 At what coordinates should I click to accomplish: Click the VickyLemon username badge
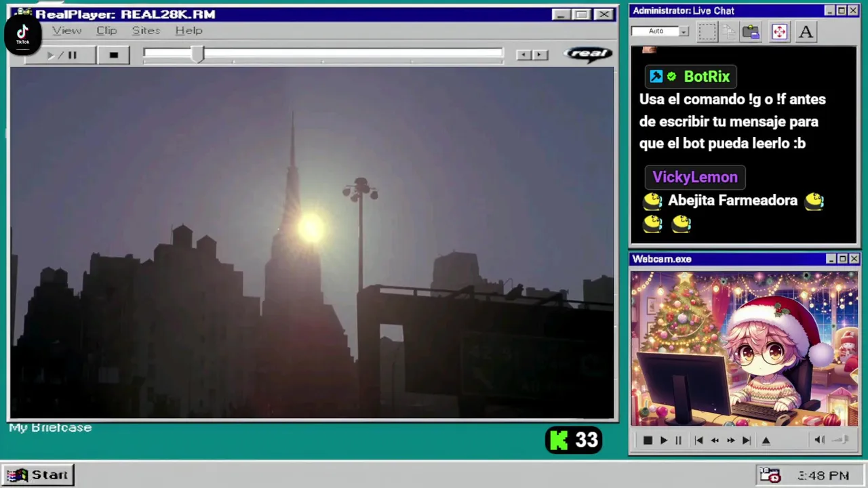point(695,177)
